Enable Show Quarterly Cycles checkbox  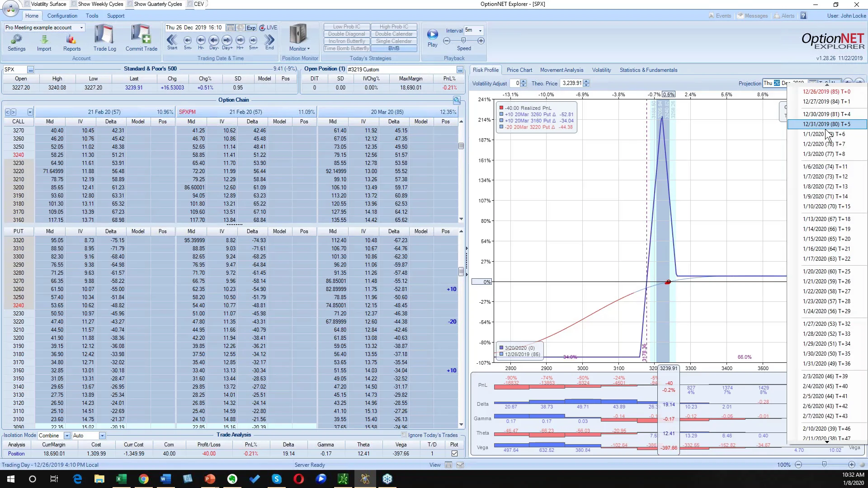click(130, 4)
